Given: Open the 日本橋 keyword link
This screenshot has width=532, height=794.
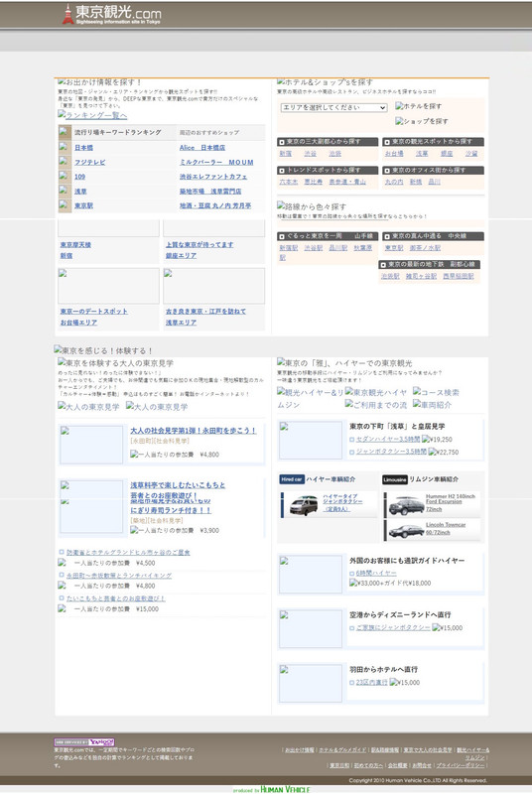Looking at the screenshot, I should [83, 147].
